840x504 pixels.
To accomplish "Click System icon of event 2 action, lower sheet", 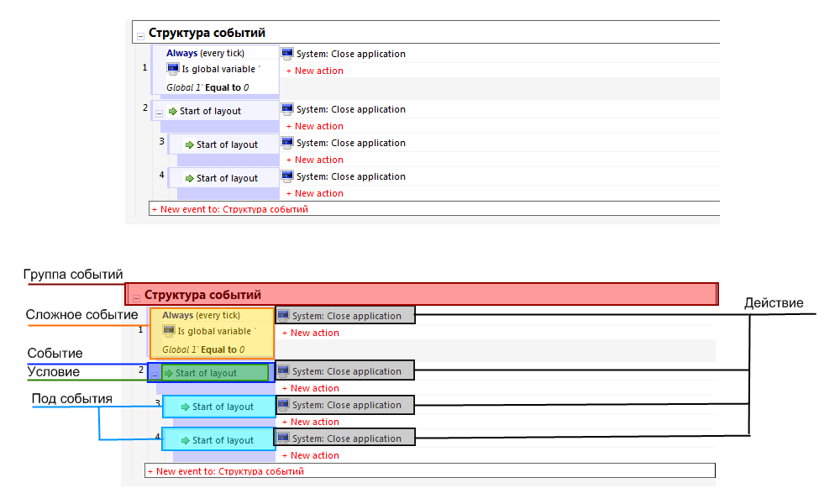I will [x=283, y=370].
